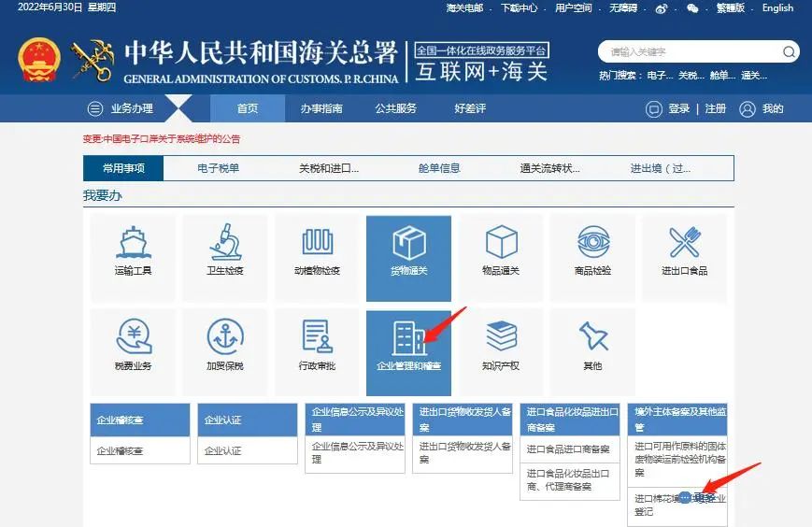Expand the 境外主体备案及其他监管 category header
The image size is (812, 527).
(x=677, y=420)
